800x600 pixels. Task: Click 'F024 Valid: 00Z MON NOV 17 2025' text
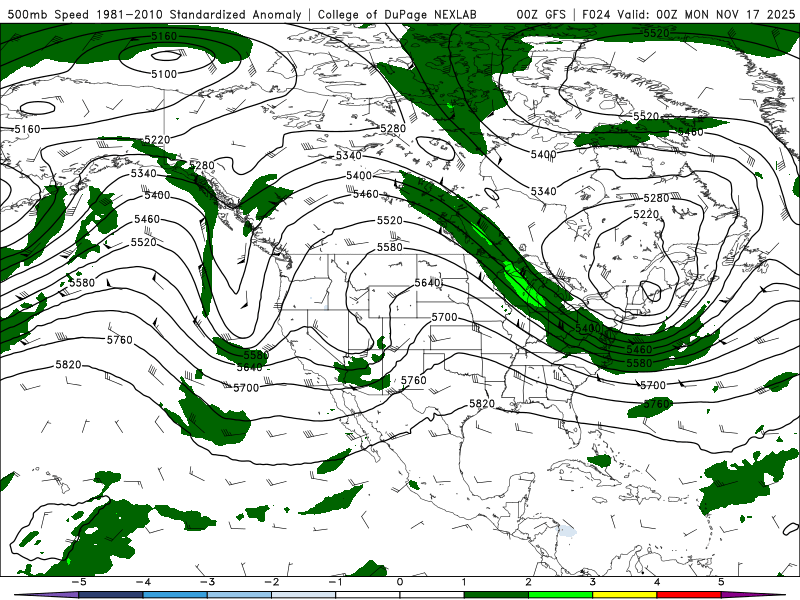point(688,14)
